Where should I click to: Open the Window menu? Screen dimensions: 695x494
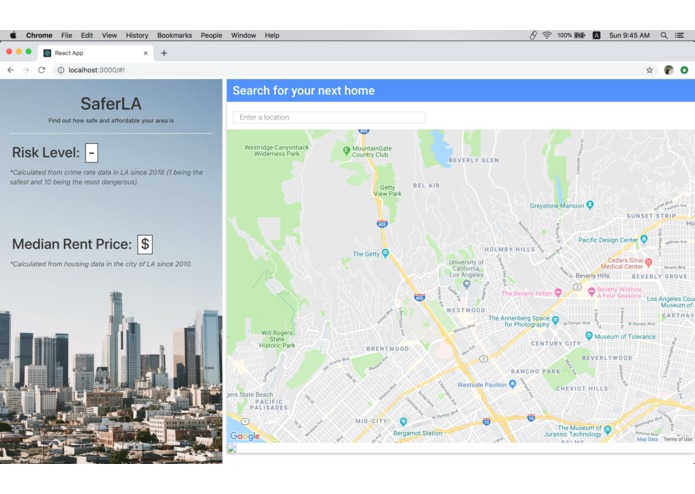coord(243,35)
